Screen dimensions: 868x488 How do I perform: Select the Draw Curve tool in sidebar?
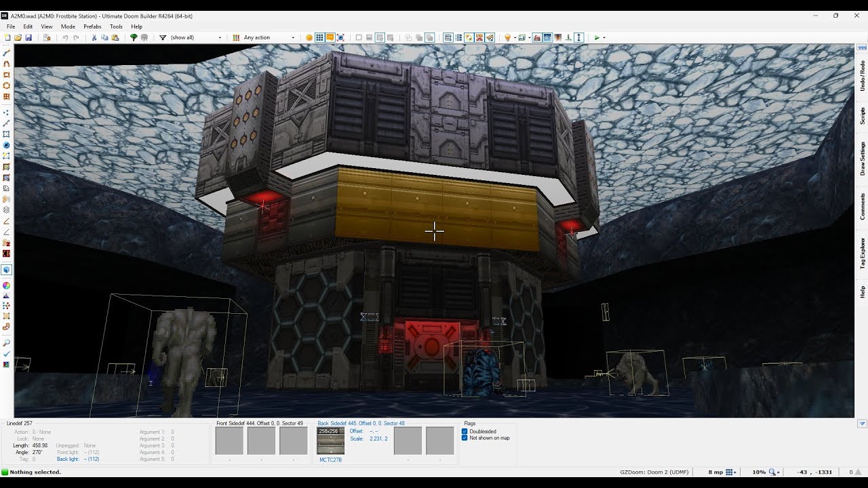click(7, 64)
